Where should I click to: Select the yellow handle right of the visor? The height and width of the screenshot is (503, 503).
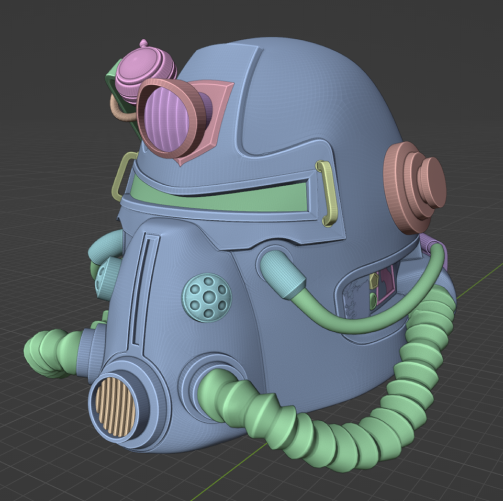[x=329, y=193]
